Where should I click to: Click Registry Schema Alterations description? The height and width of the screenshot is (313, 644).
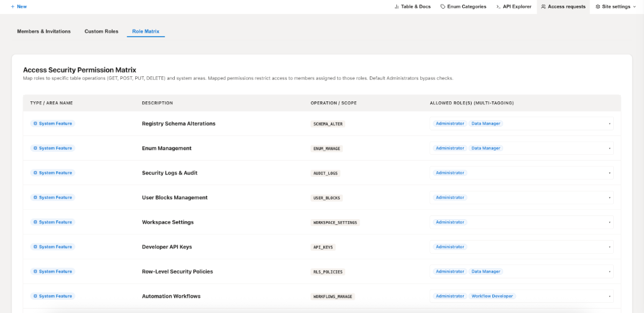(179, 123)
